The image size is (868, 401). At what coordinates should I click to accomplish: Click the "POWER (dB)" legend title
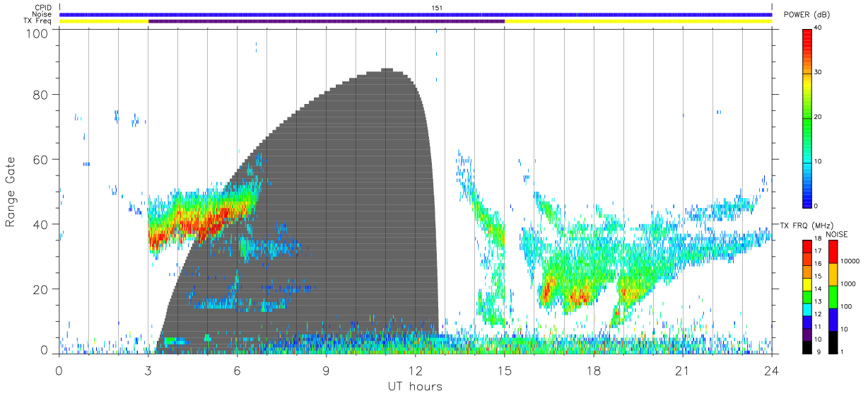point(807,14)
